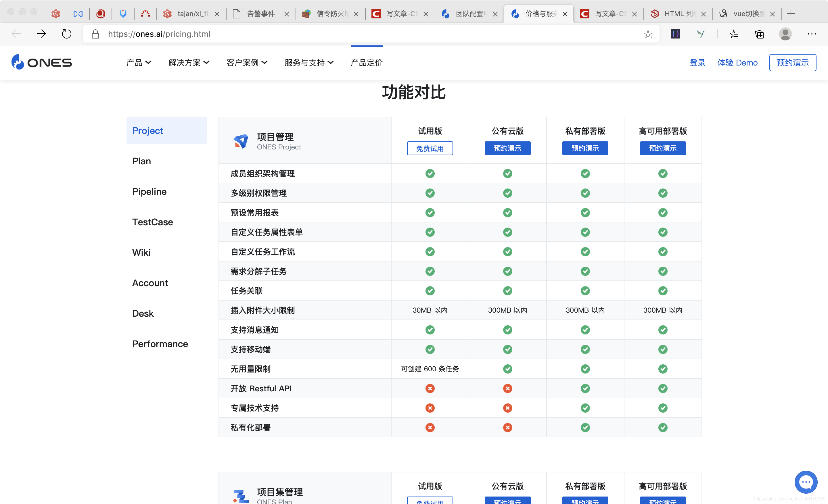The image size is (828, 504).
Task: Click the ONES logo in the header
Action: (42, 62)
